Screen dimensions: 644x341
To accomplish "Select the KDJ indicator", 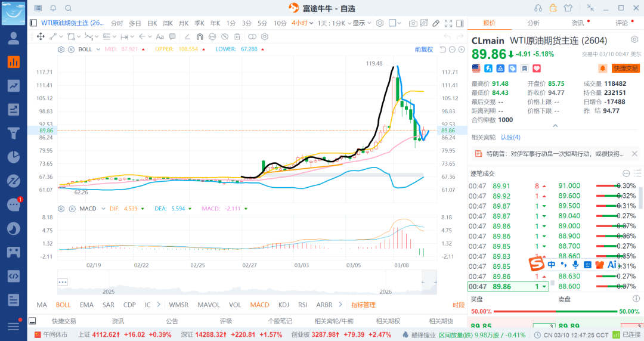I will click(283, 305).
